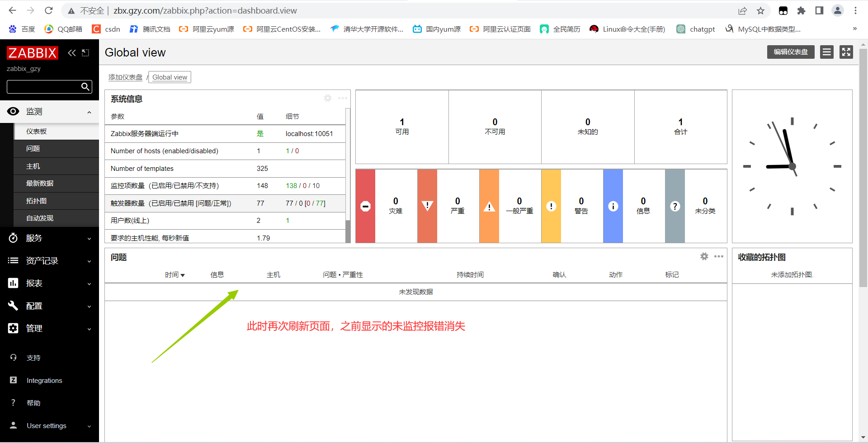Click 添加仪表盘 breadcrumb link
Image resolution: width=868 pixels, height=443 pixels.
125,77
